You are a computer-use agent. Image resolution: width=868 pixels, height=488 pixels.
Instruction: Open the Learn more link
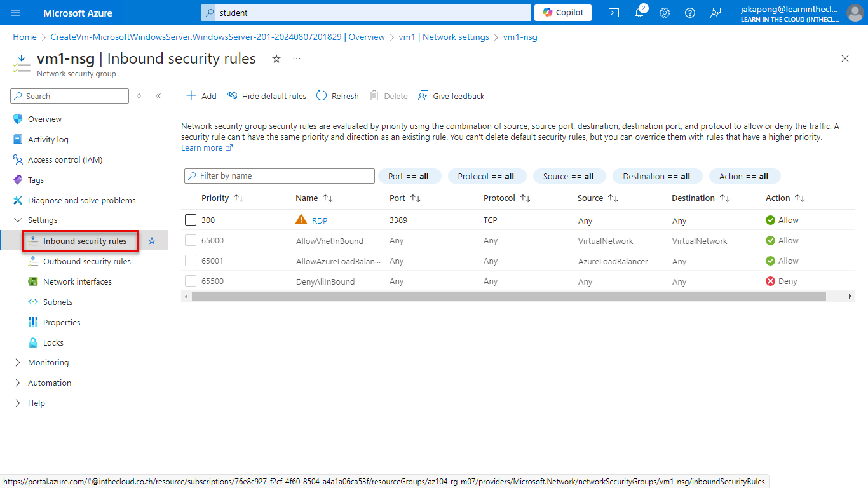(207, 147)
